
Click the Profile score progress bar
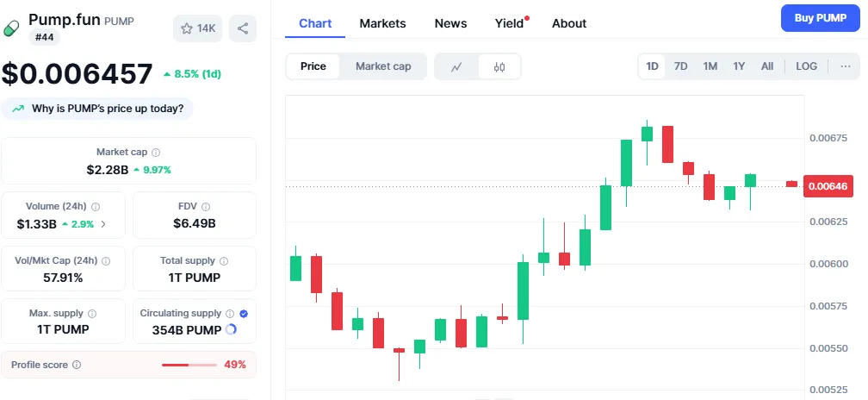(189, 365)
